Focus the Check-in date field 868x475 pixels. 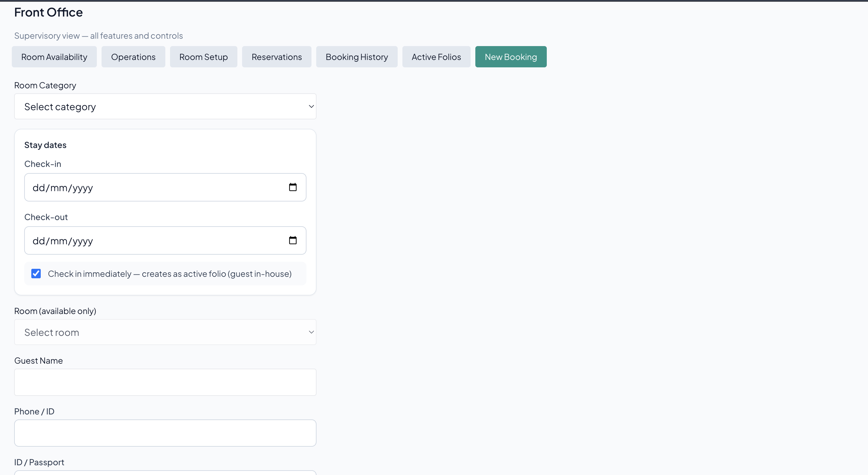[165, 188]
